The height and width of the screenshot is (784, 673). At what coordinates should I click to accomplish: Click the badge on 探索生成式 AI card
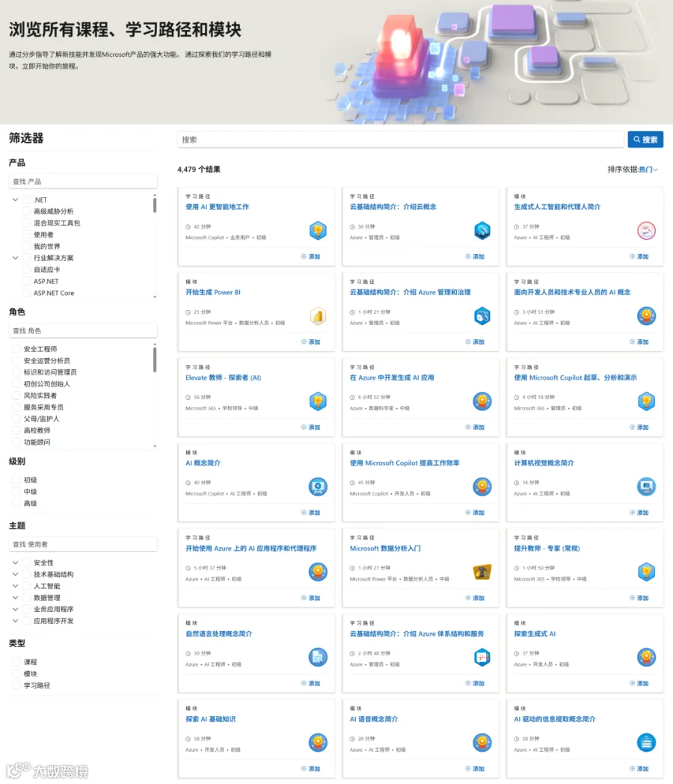tap(646, 658)
